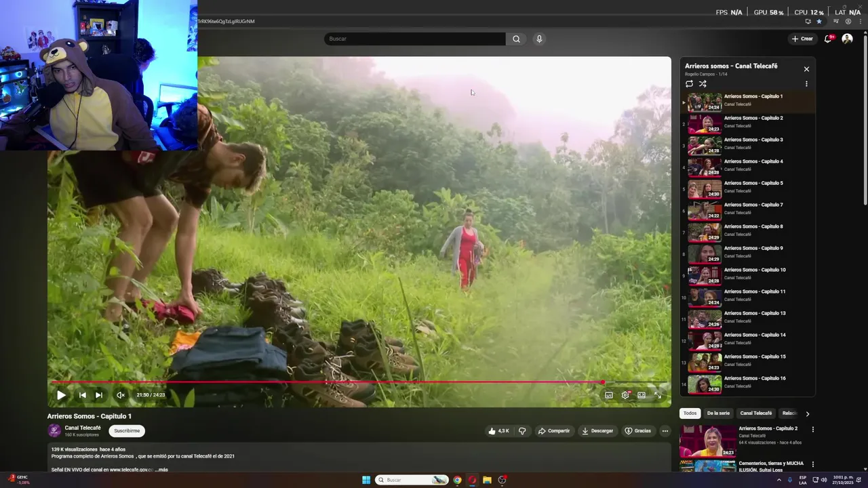Play Arrieros Somos - Capítulo 2 from playlist
Viewport: 868px width, 488px height.
tap(748, 123)
